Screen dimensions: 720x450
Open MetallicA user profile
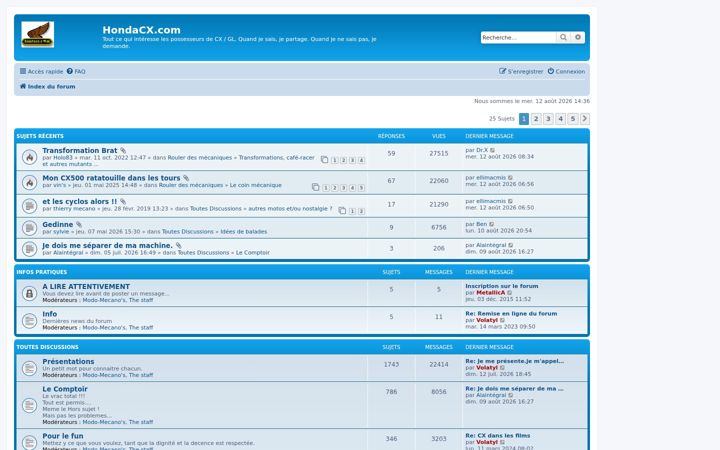click(490, 293)
